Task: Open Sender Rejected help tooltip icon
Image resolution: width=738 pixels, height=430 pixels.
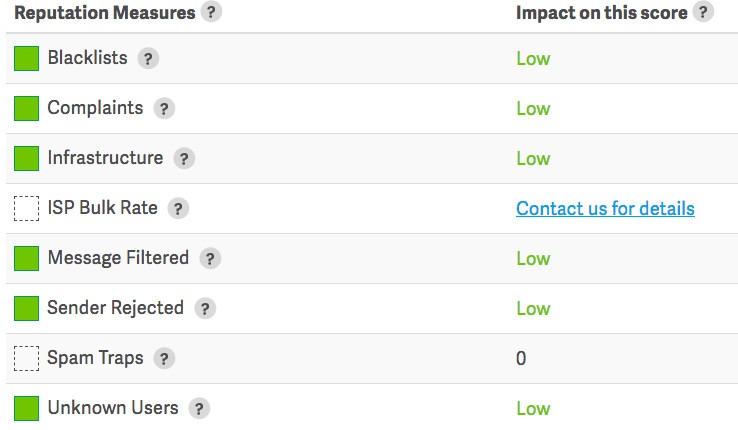Action: click(205, 309)
